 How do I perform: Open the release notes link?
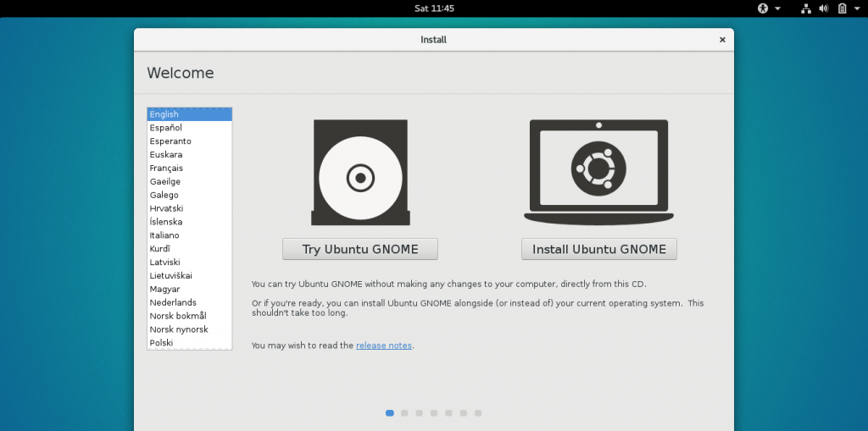(x=384, y=345)
